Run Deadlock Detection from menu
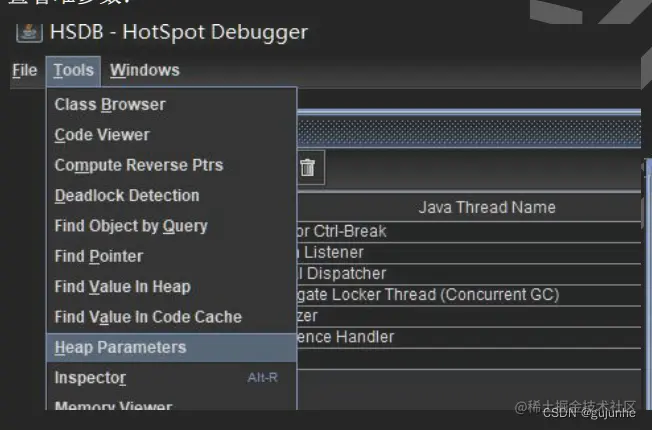The image size is (652, 430). (x=171, y=196)
